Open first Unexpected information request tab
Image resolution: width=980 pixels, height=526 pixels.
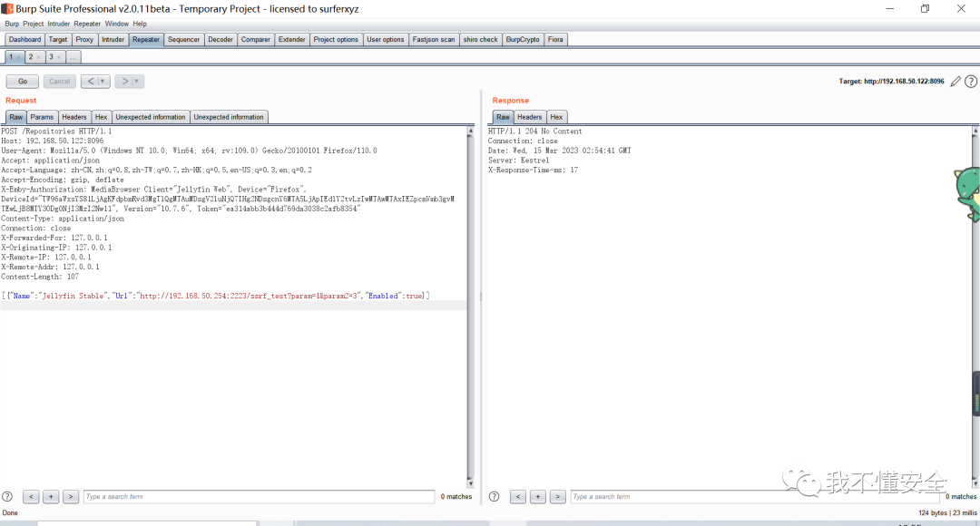pyautogui.click(x=151, y=117)
